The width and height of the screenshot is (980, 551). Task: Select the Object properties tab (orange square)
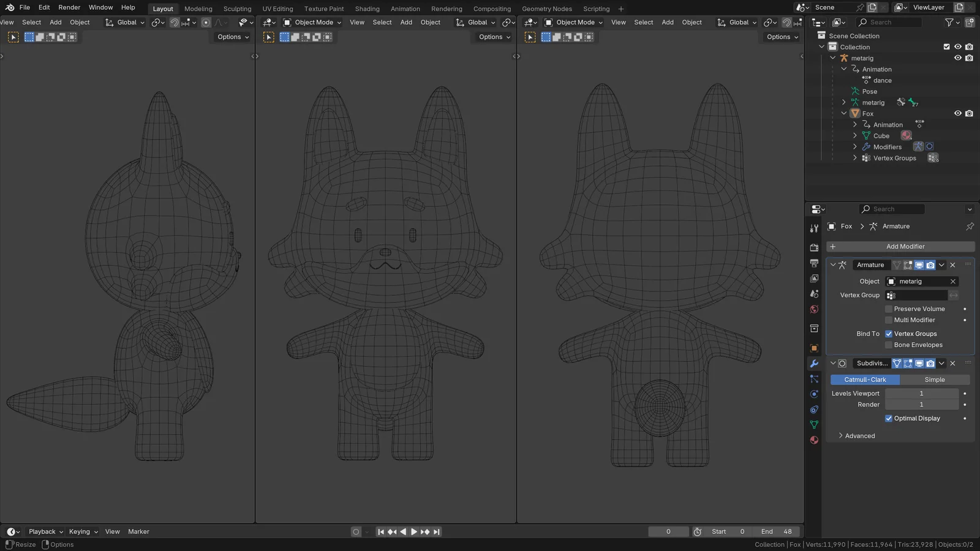tap(814, 348)
